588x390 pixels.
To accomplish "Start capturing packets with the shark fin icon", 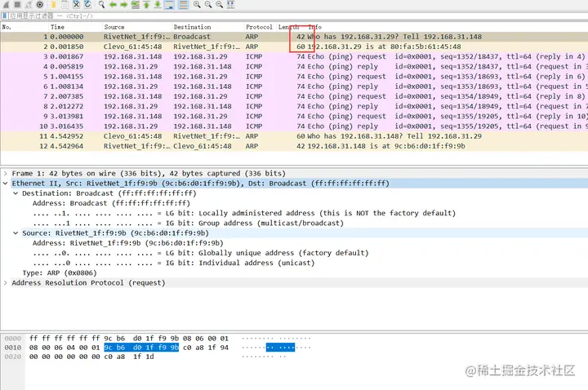I will tap(6, 5).
